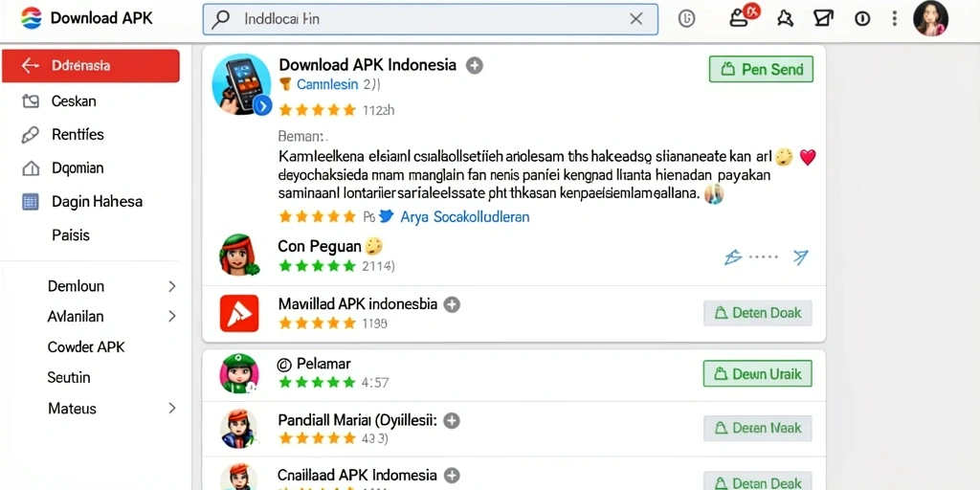Open Arya Socakolludleran reviewer link

(464, 217)
